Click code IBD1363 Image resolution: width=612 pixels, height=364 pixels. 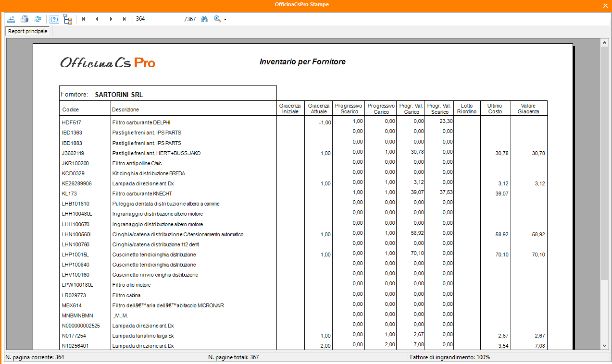[72, 133]
